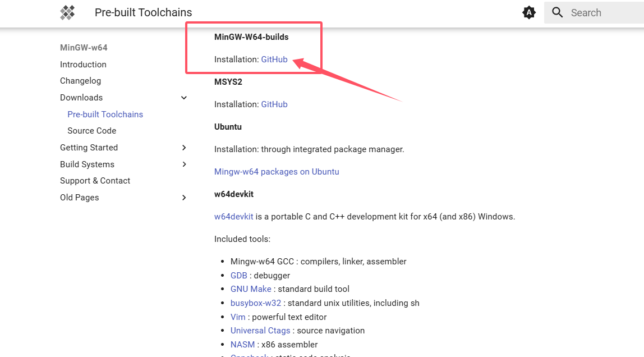Click 'Installation: through integrated package manager.' text
The image size is (644, 357).
pyautogui.click(x=309, y=149)
